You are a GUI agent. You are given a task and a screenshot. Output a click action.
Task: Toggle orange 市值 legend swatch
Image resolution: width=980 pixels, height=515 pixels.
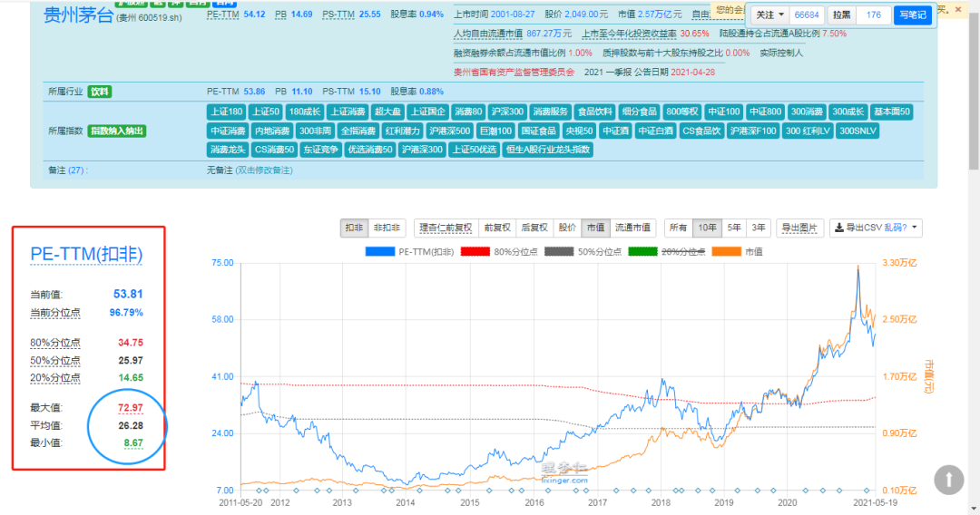[x=726, y=251]
